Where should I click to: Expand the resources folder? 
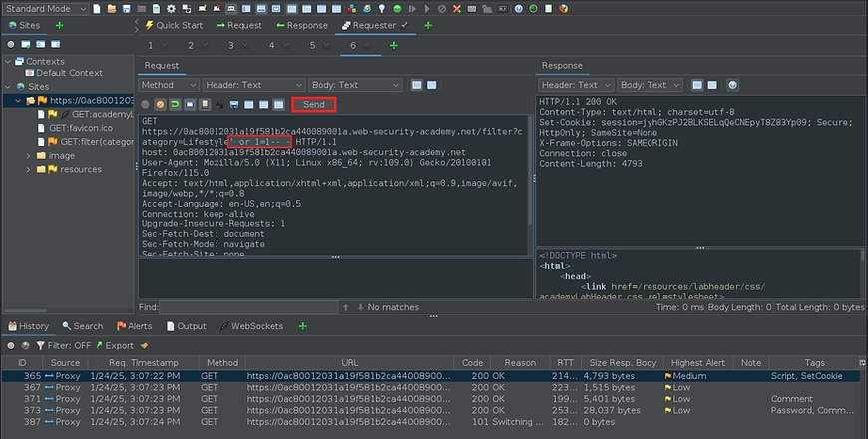tap(28, 169)
